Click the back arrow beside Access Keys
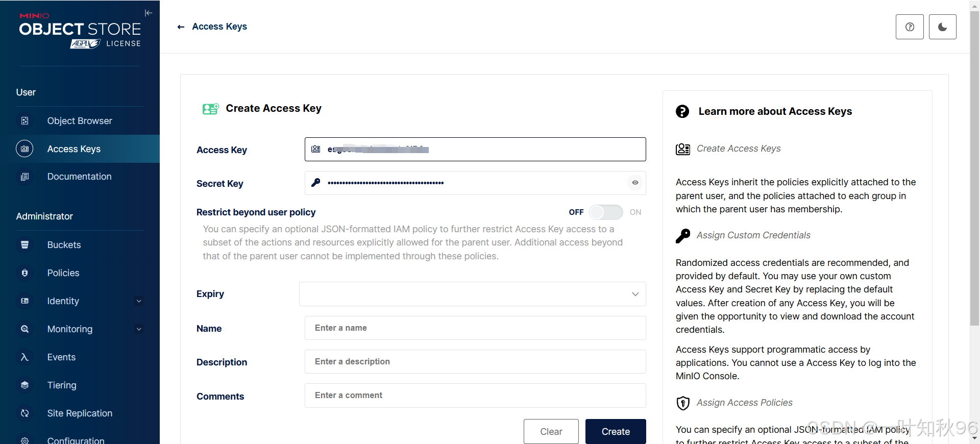Viewport: 980px width, 444px height. tap(181, 27)
